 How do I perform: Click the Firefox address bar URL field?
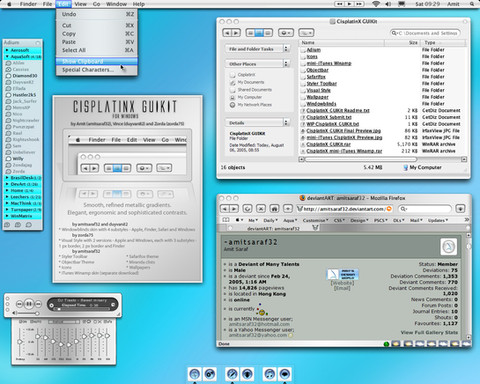pos(344,209)
